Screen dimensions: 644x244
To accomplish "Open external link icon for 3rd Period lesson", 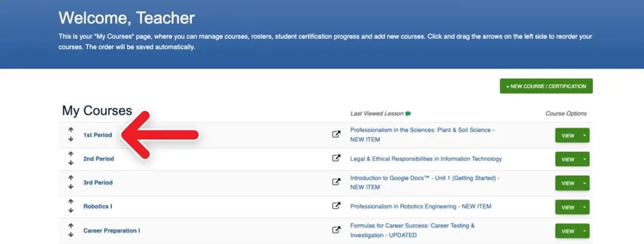I will point(336,182).
